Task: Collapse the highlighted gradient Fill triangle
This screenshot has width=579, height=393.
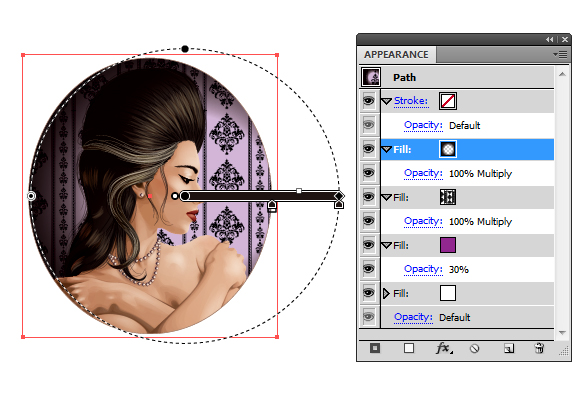Action: (x=386, y=150)
